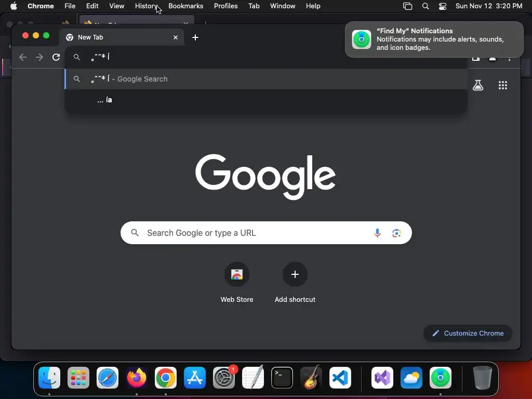
Task: Open the Chrome application menu
Action: tap(41, 6)
